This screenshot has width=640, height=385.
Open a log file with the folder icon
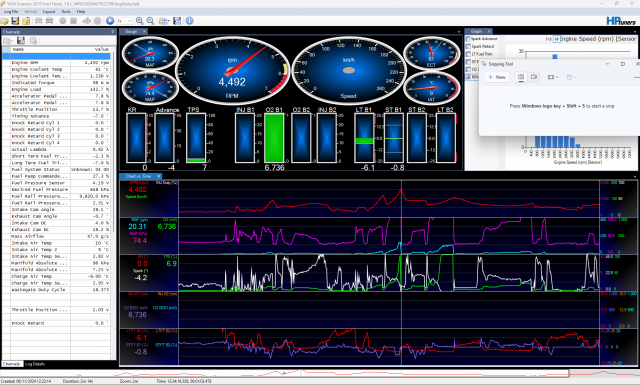click(4, 20)
